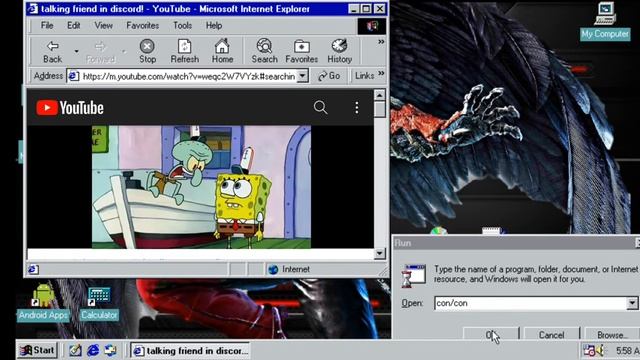Click the leftmost system tray icon
640x360 pixels.
click(589, 350)
